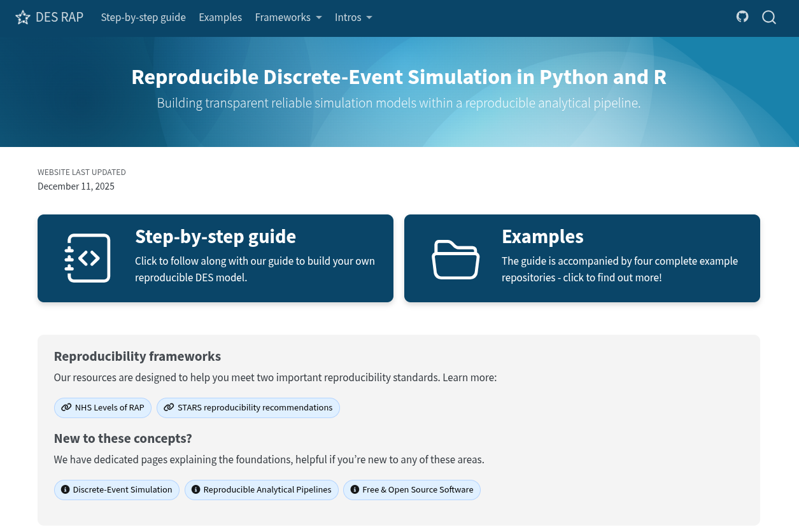Click the DES RAP star logo icon
Viewport: 799px width, 532px height.
23,17
